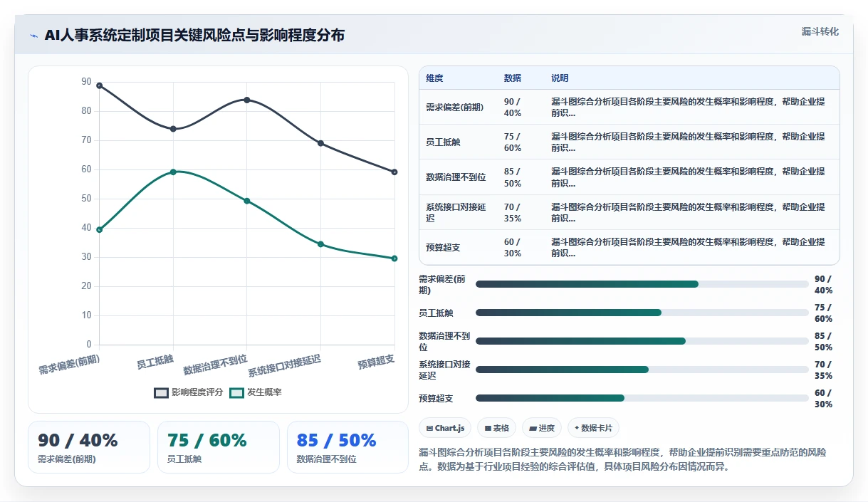Open the 85 / 50% 数据治理不到位 card

(x=347, y=447)
